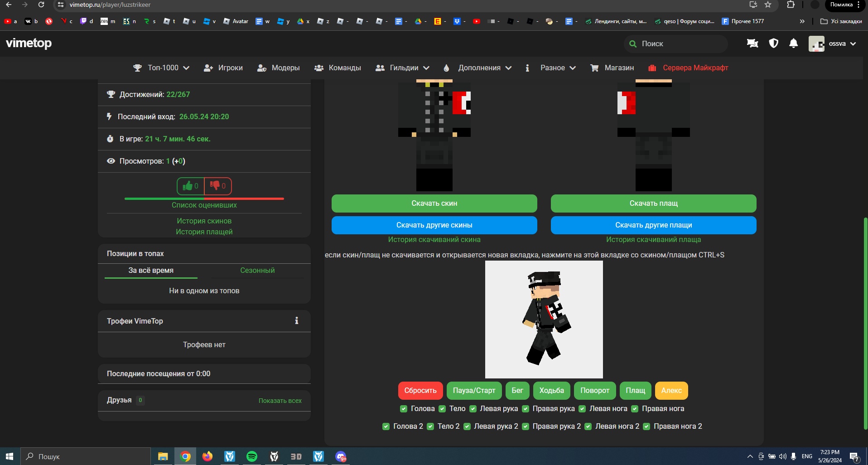868x465 pixels.
Task: Expand the ossva user account menu
Action: coord(833,44)
